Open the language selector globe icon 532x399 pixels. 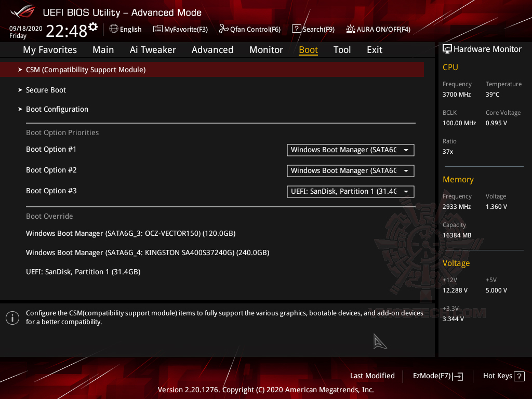click(114, 29)
